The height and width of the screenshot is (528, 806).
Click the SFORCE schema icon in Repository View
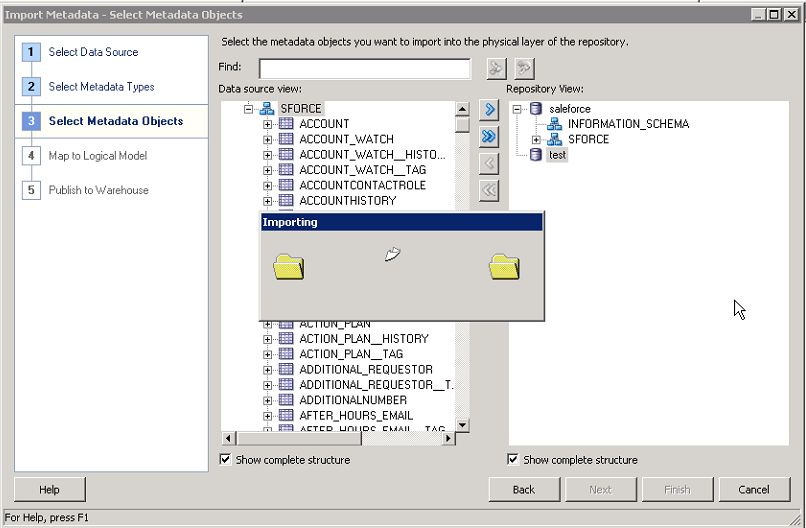click(x=554, y=139)
